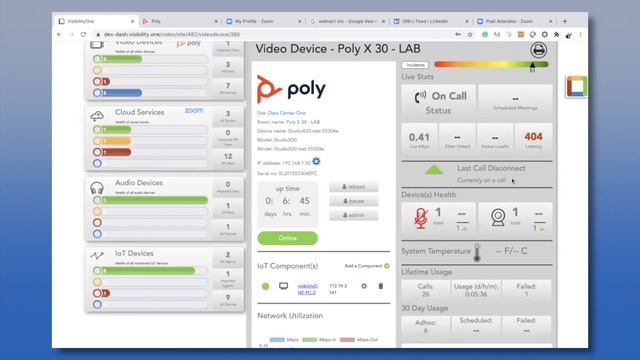Viewport: 640px width, 360px height.
Task: Click the admin button
Action: 353,215
